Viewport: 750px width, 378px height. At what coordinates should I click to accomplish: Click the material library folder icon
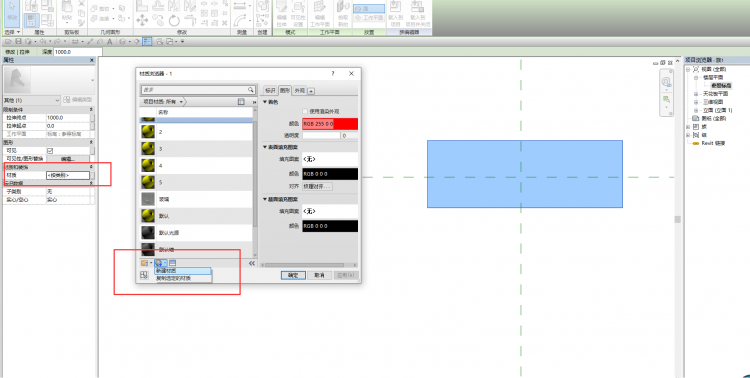click(x=144, y=263)
